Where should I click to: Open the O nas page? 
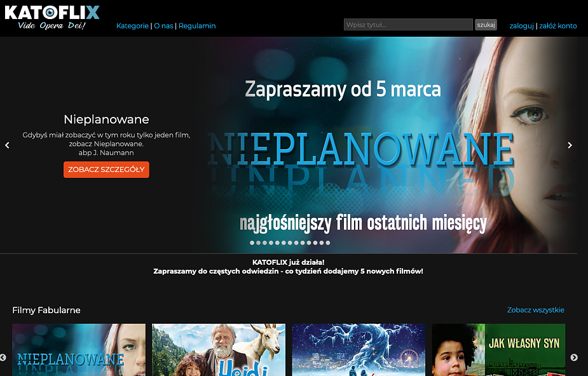163,26
